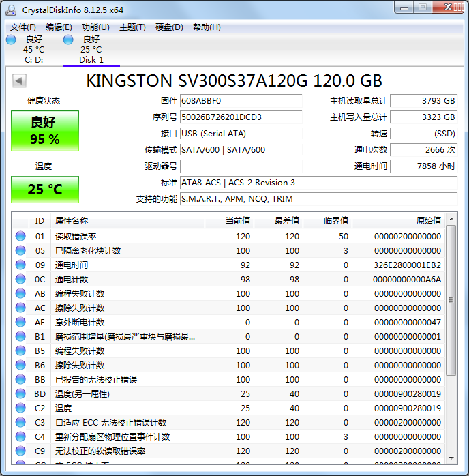
Task: Click the total host reads 3793 GB
Action: (x=424, y=101)
